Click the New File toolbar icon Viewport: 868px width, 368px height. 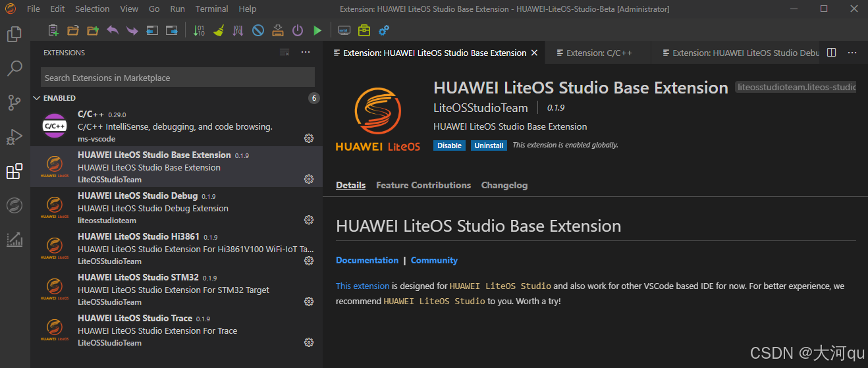pos(53,30)
